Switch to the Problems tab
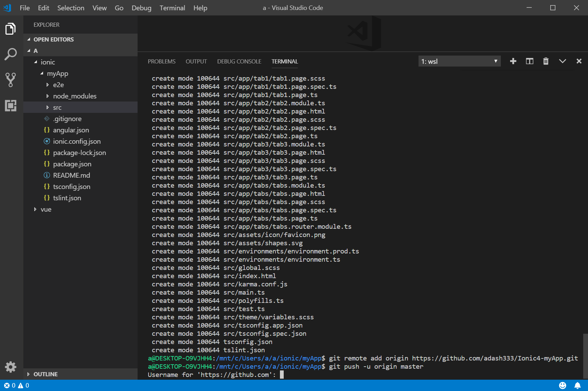The height and width of the screenshot is (391, 588). [162, 61]
